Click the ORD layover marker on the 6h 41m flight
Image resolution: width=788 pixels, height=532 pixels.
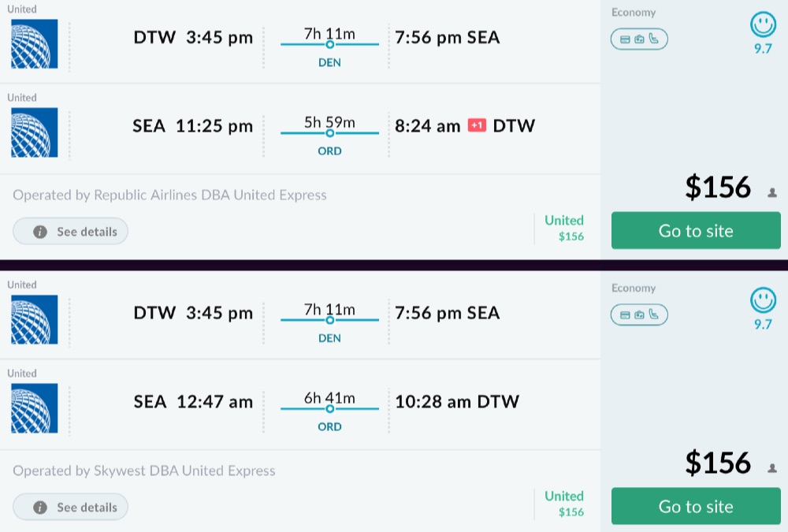click(x=329, y=409)
